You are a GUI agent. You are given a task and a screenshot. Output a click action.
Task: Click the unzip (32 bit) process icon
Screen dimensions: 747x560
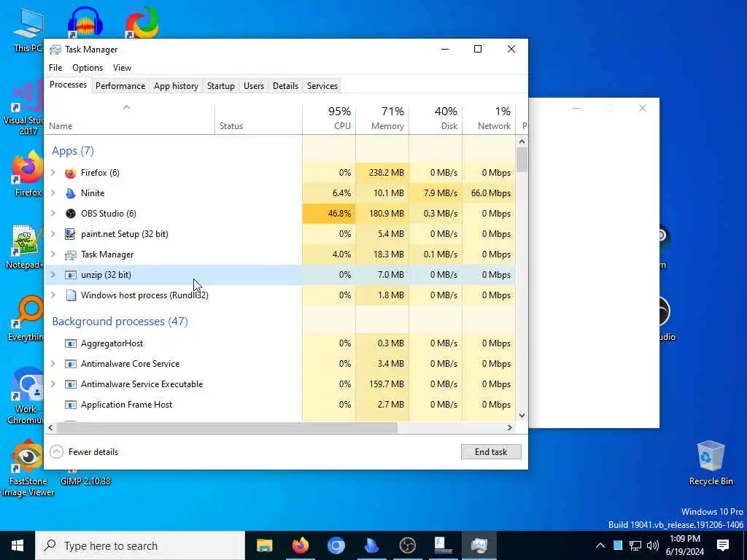pos(71,275)
